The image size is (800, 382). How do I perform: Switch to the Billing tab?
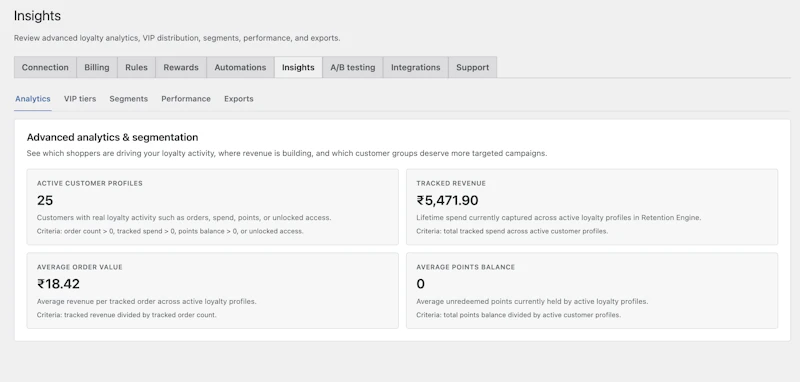(97, 67)
